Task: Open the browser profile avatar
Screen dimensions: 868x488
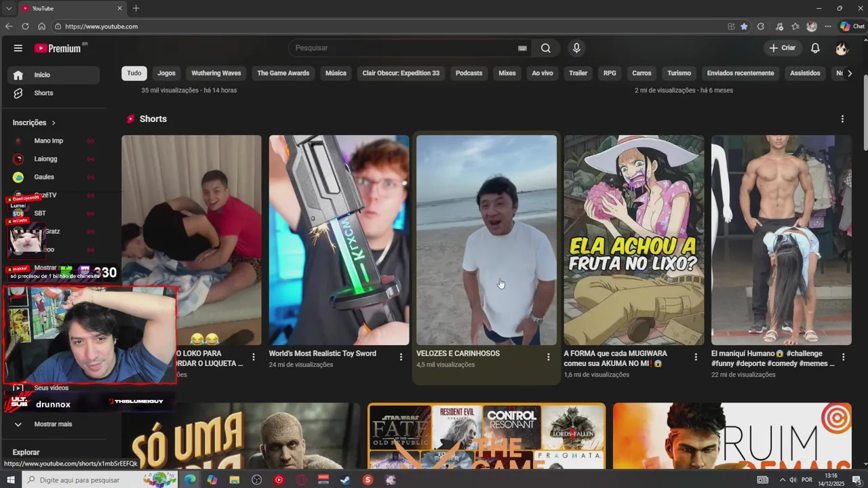Action: pyautogui.click(x=812, y=26)
